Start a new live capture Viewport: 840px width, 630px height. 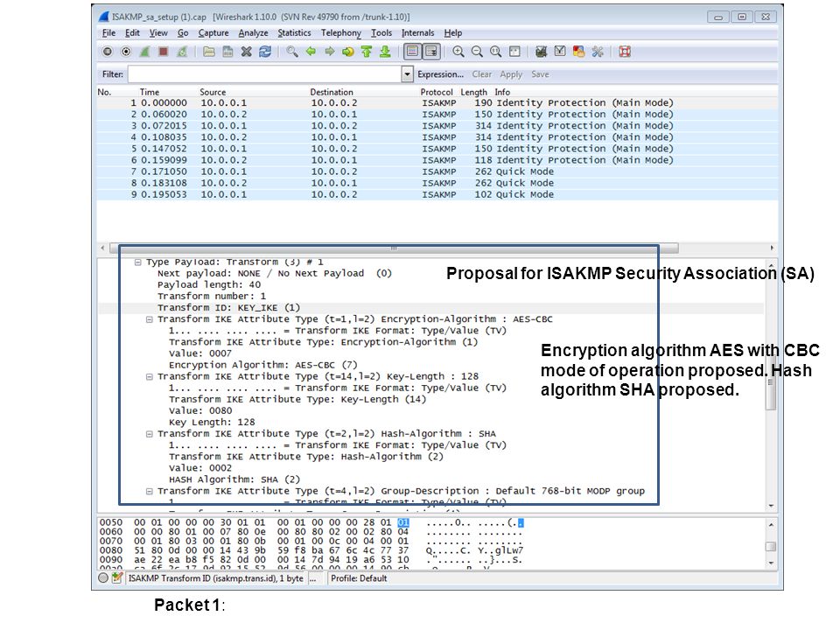tap(144, 52)
